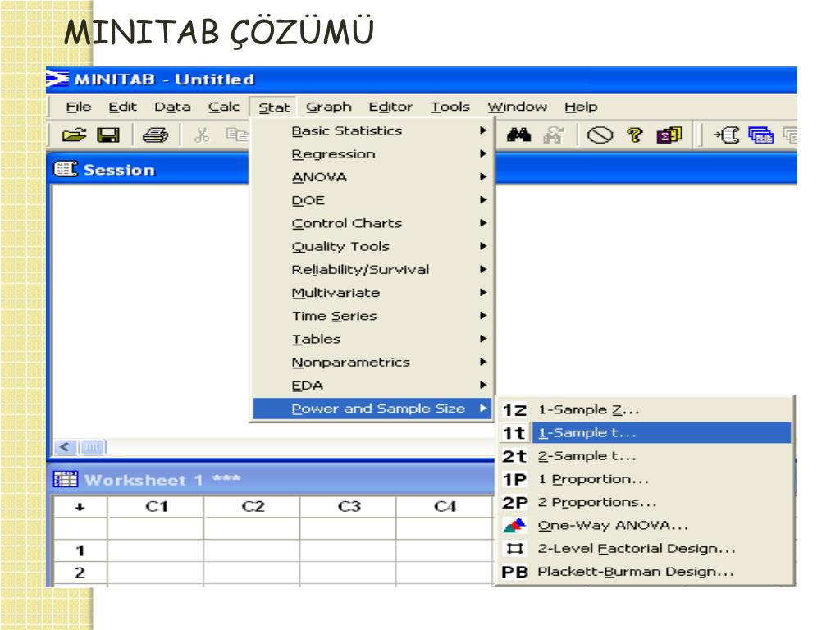
Task: Click the MINITAB logo in the title bar
Action: pos(57,80)
